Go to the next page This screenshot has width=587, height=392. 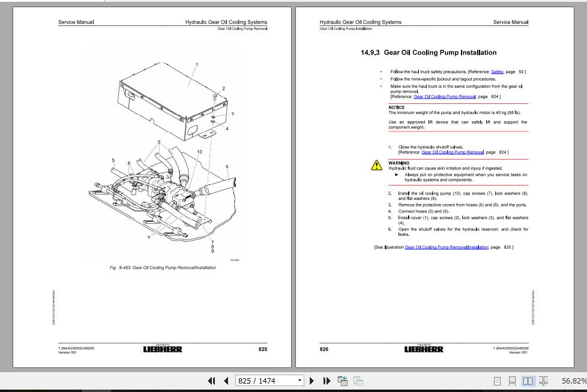(x=312, y=381)
